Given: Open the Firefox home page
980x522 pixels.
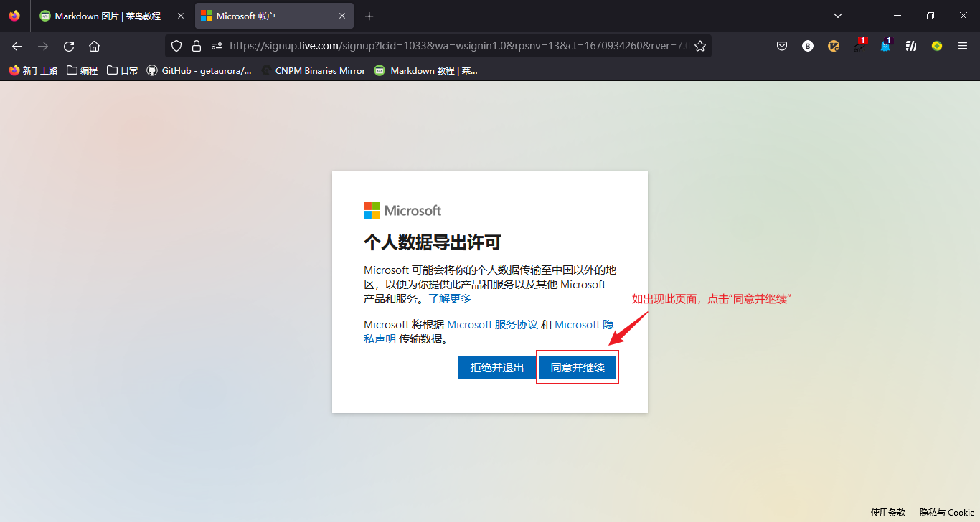Looking at the screenshot, I should [x=94, y=46].
